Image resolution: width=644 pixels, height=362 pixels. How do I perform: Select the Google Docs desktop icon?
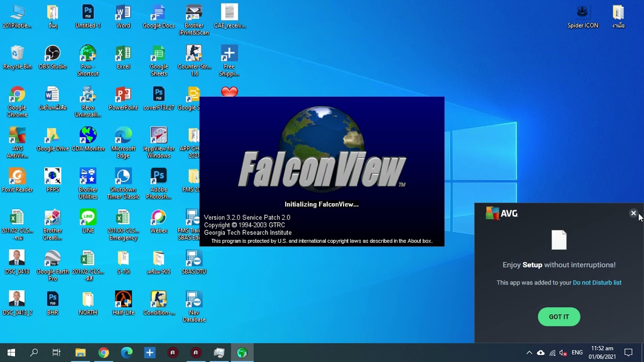[x=158, y=16]
